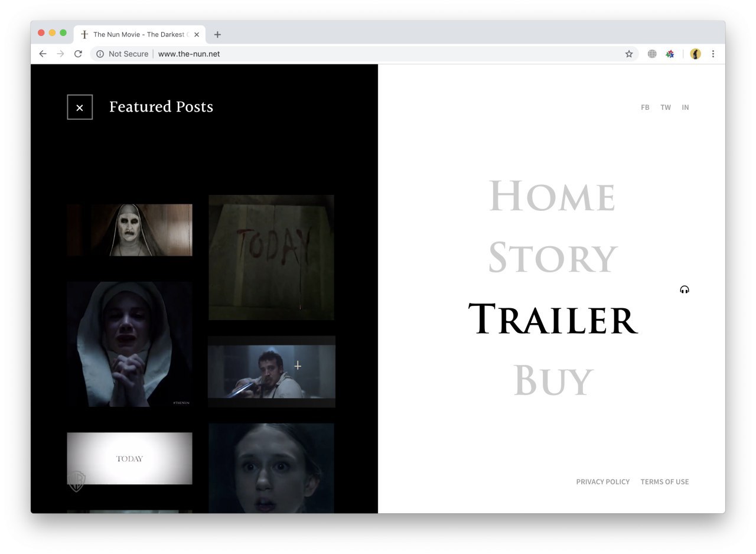Open the frightened girl face post
756x554 pixels.
pos(271,468)
